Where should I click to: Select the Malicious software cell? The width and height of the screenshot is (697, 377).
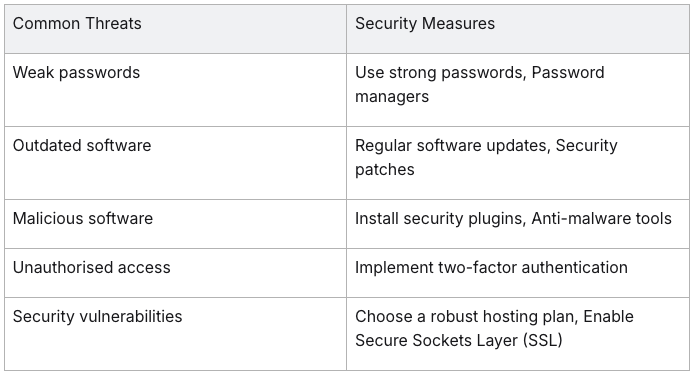(x=176, y=224)
